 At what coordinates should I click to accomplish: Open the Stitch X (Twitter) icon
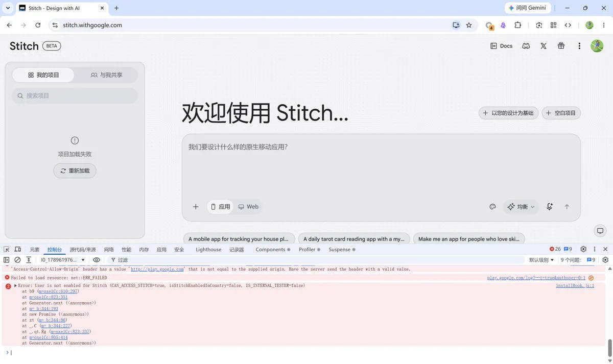[544, 46]
